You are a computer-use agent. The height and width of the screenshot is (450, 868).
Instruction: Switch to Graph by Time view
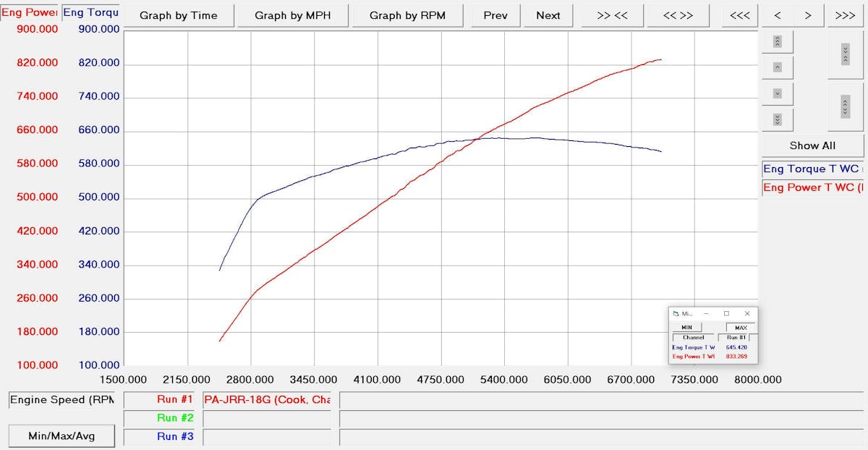click(x=178, y=16)
